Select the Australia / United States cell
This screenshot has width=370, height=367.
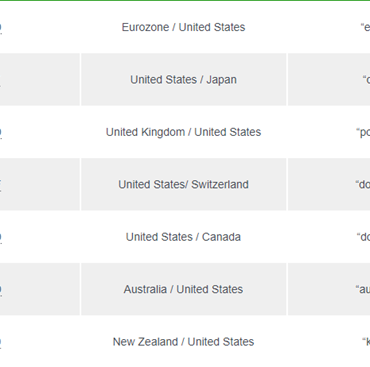click(183, 289)
